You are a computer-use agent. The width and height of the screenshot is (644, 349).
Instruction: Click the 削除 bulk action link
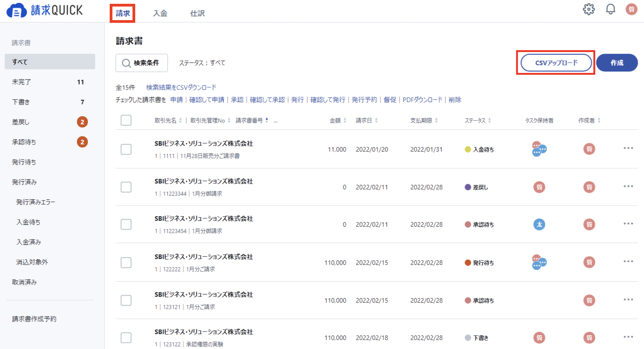455,100
